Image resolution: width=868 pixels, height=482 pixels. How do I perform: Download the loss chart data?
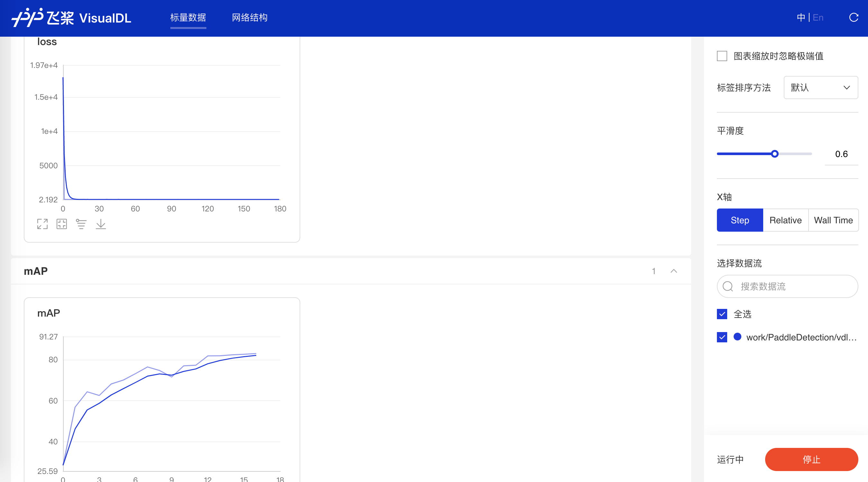pyautogui.click(x=101, y=224)
